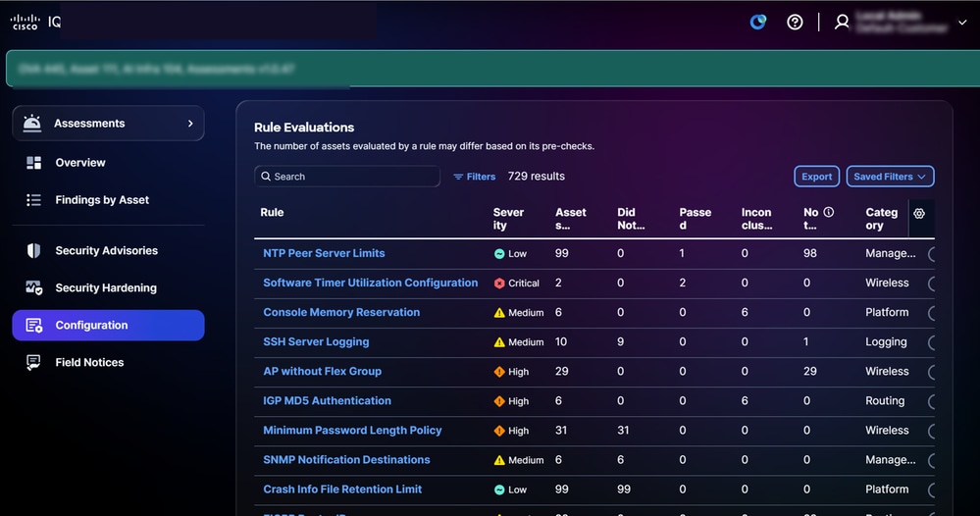Click Medium severity icon in SNMP Notification row

(x=499, y=460)
